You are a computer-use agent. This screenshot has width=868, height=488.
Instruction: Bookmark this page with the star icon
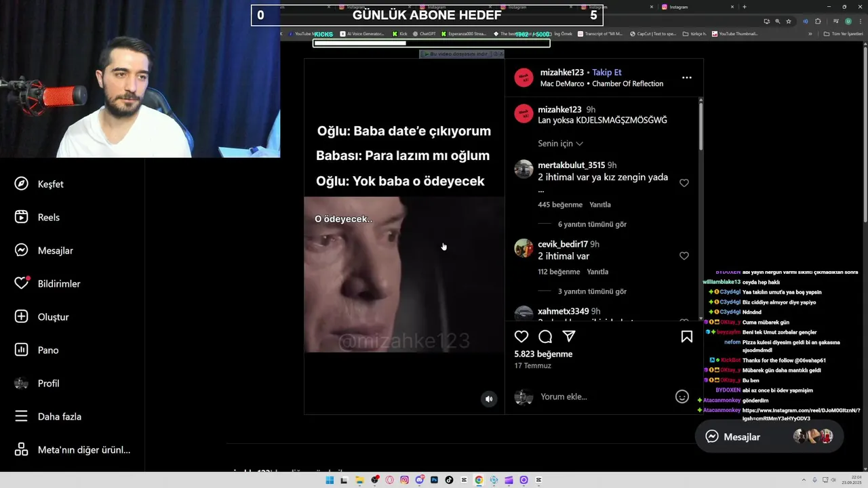pos(788,21)
